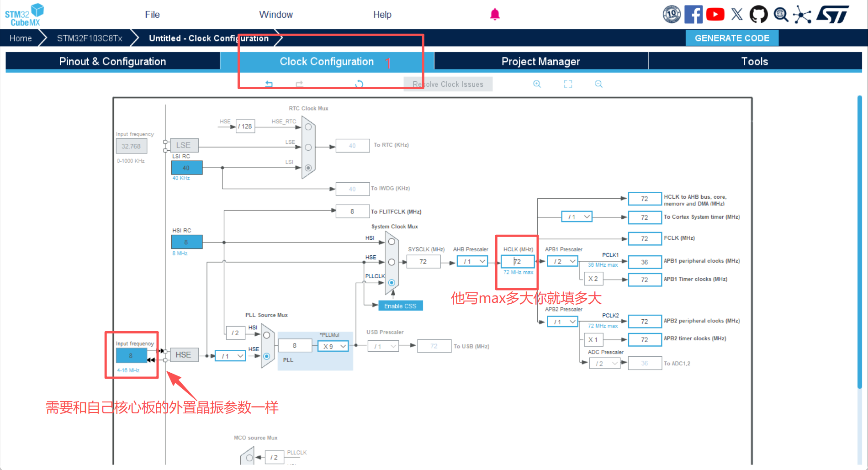Select HSE_RTC in RTC Clock Mux
The width and height of the screenshot is (868, 470).
308,127
